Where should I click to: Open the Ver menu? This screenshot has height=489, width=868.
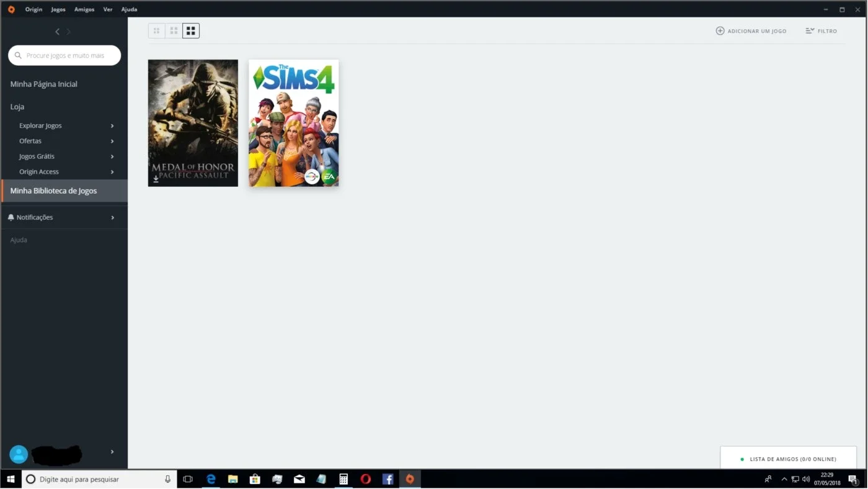108,9
